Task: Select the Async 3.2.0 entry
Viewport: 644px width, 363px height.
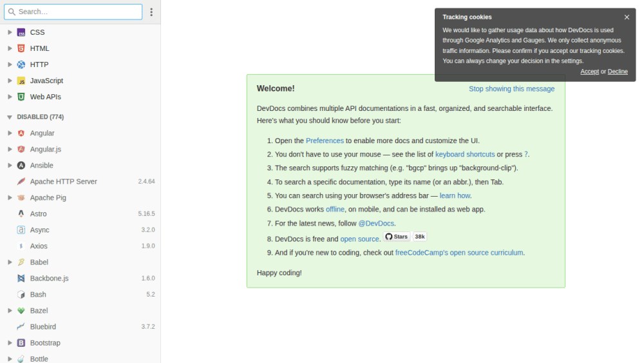Action: 80,230
